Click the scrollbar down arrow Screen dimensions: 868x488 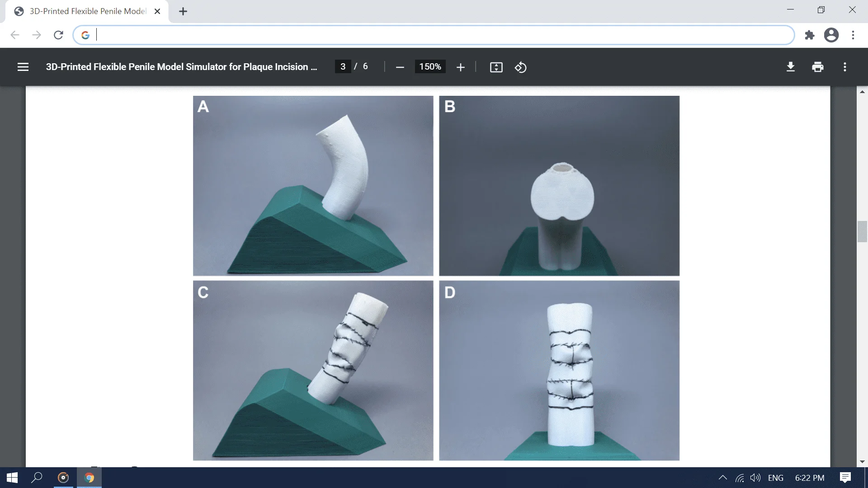click(x=862, y=462)
